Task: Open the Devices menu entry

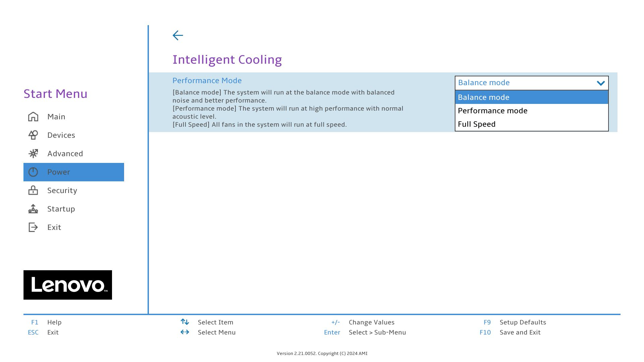Action: click(x=61, y=135)
